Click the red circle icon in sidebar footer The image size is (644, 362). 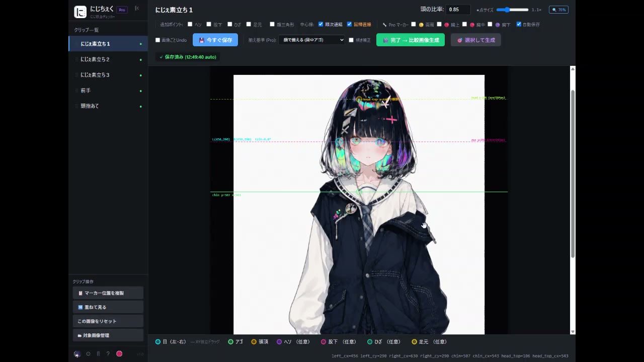(119, 354)
